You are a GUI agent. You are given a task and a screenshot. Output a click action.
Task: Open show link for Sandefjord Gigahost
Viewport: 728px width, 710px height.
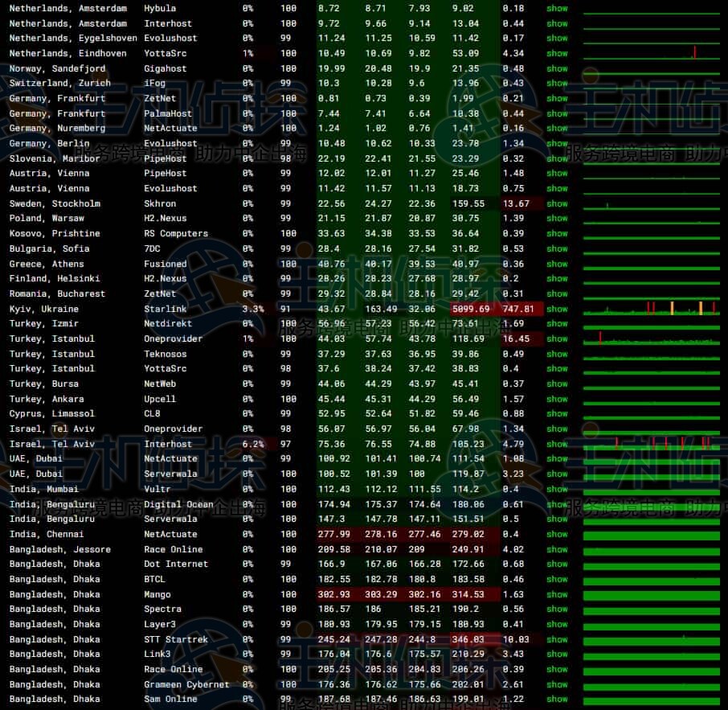coord(557,69)
